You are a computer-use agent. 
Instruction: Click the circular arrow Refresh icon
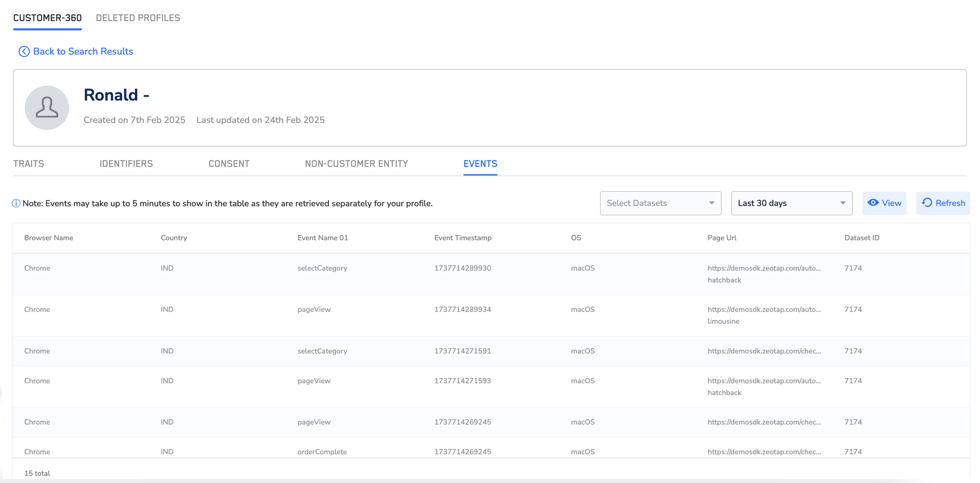[x=927, y=203]
